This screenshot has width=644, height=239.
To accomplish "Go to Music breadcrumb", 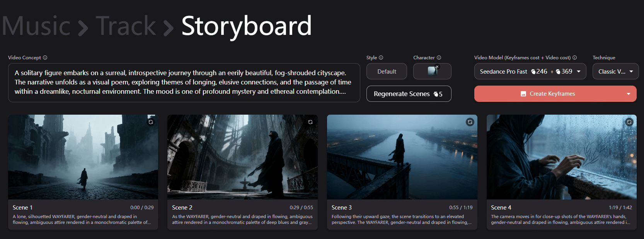I will pos(36,26).
